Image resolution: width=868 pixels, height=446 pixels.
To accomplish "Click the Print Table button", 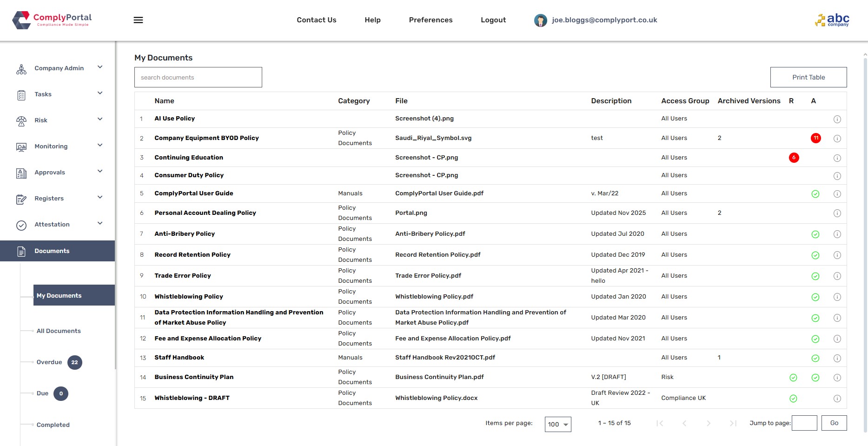I will pos(808,77).
